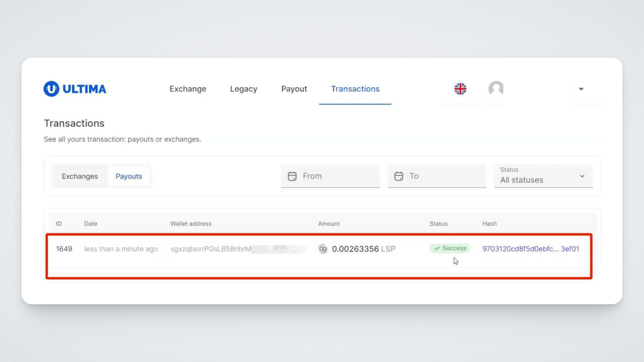The width and height of the screenshot is (644, 362).
Task: Go to the Exchange tab
Action: pos(188,89)
